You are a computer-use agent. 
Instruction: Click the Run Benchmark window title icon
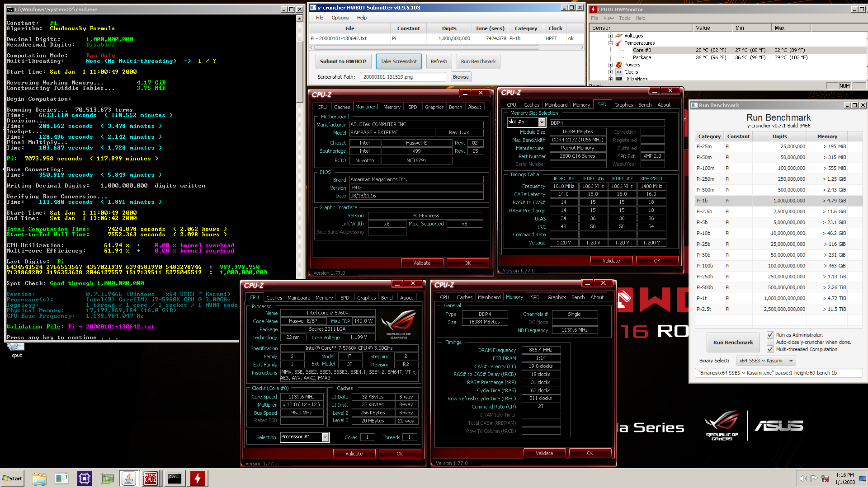(694, 105)
